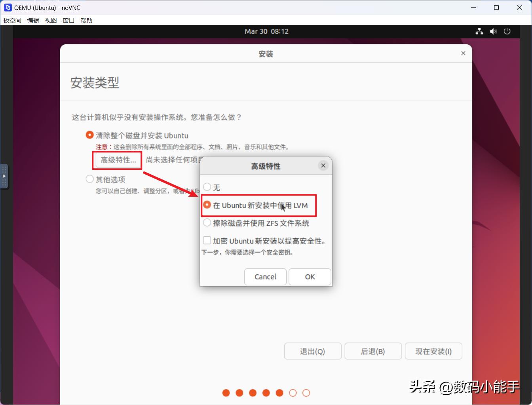Click the 现在安装(I) button
The image size is (532, 405).
[433, 351]
